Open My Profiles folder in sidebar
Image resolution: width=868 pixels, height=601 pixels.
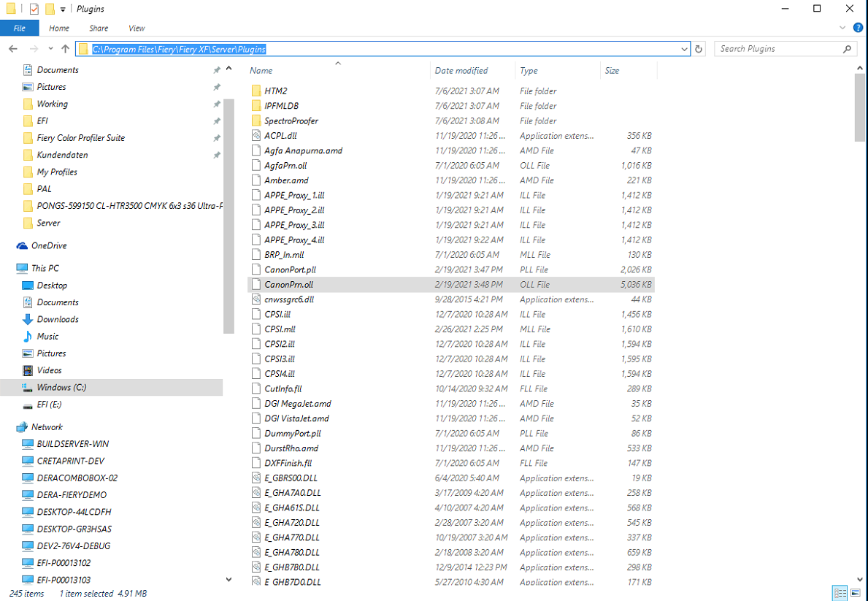[56, 172]
